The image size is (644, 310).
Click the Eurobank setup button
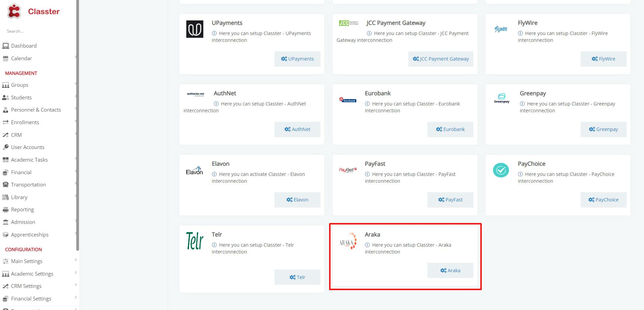click(x=450, y=129)
